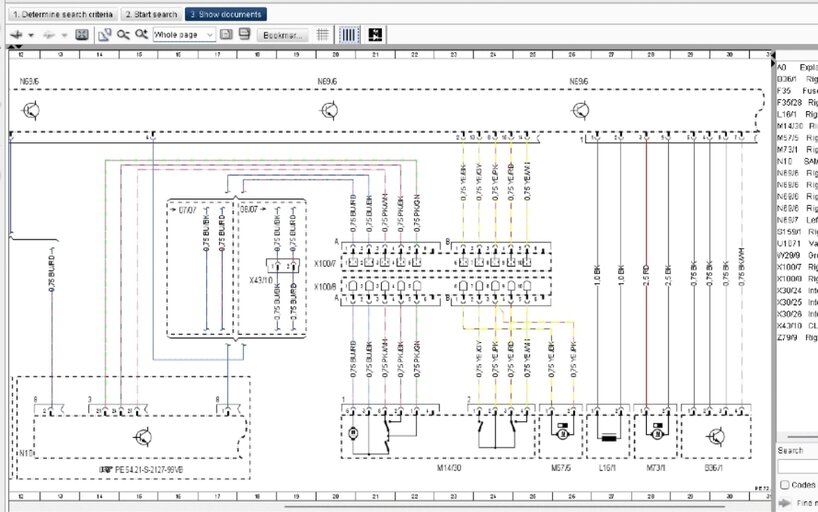Open the forward-arrow history dropdown
Image resolution: width=818 pixels, height=512 pixels.
coord(65,35)
